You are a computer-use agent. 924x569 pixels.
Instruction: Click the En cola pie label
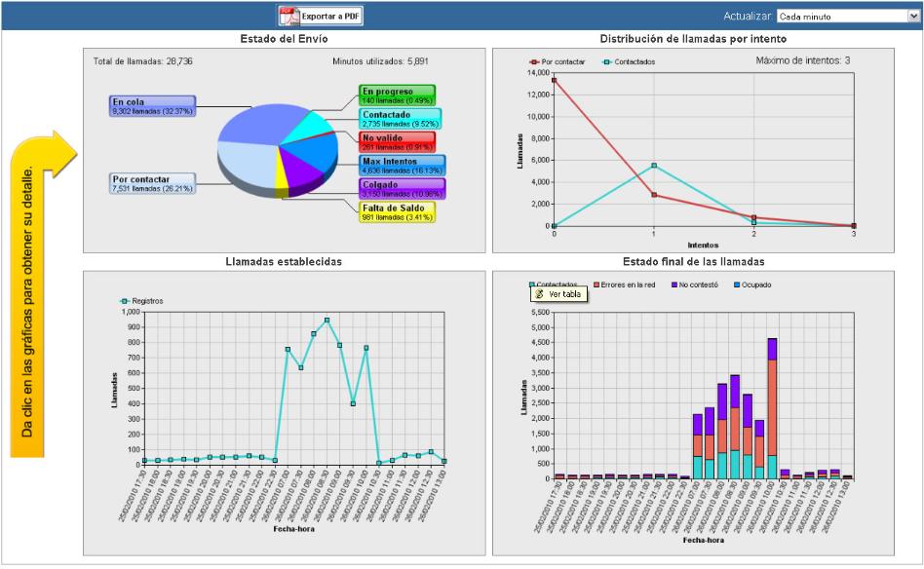click(x=152, y=106)
